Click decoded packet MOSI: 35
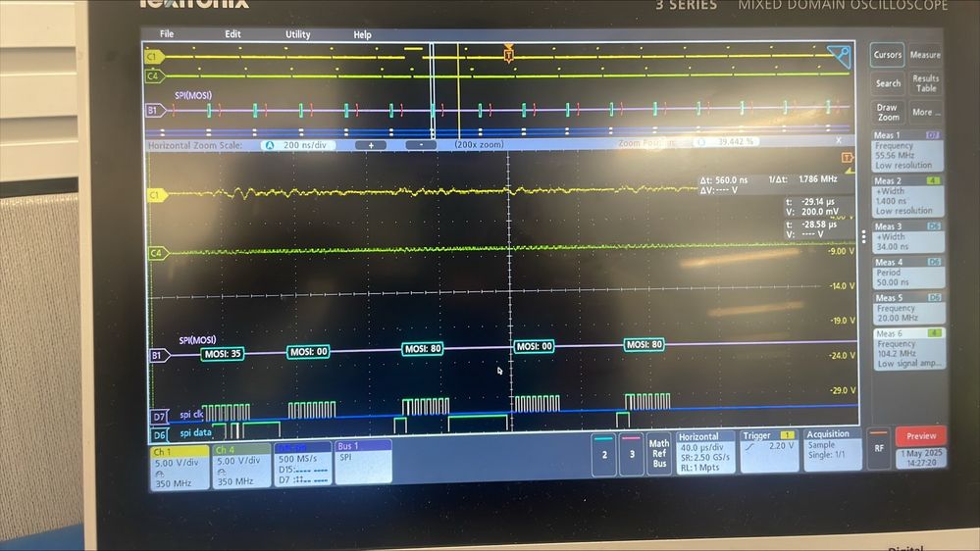This screenshot has height=551, width=980. point(222,354)
